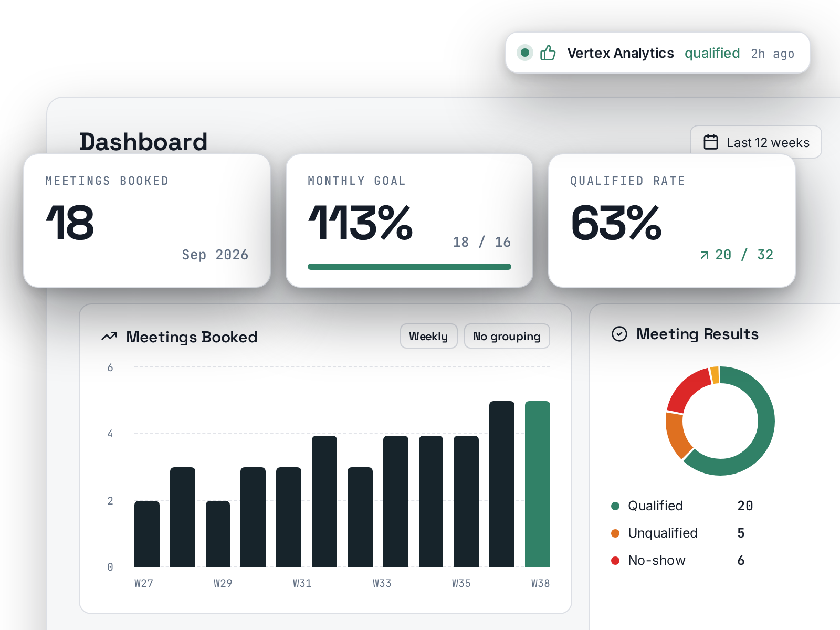Click the 63% Qualified Rate value
The height and width of the screenshot is (630, 840).
coord(616,223)
